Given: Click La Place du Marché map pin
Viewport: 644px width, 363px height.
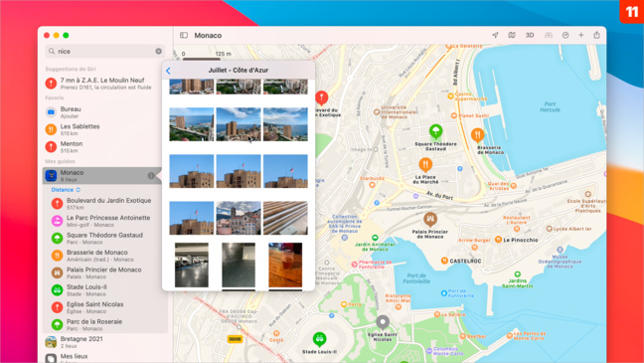Looking at the screenshot, I should [x=425, y=165].
